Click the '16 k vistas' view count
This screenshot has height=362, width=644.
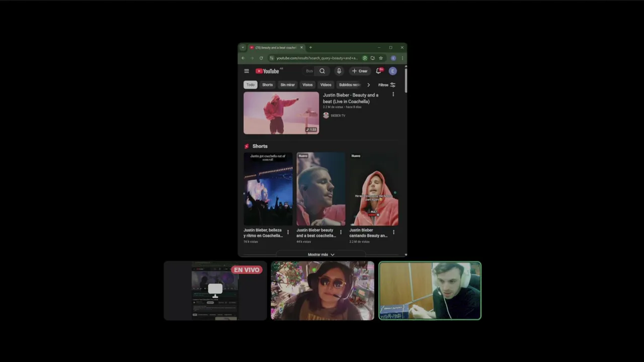click(x=251, y=242)
